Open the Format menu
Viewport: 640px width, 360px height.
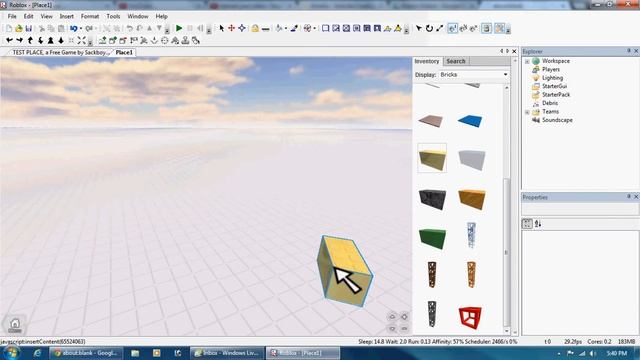[x=90, y=16]
